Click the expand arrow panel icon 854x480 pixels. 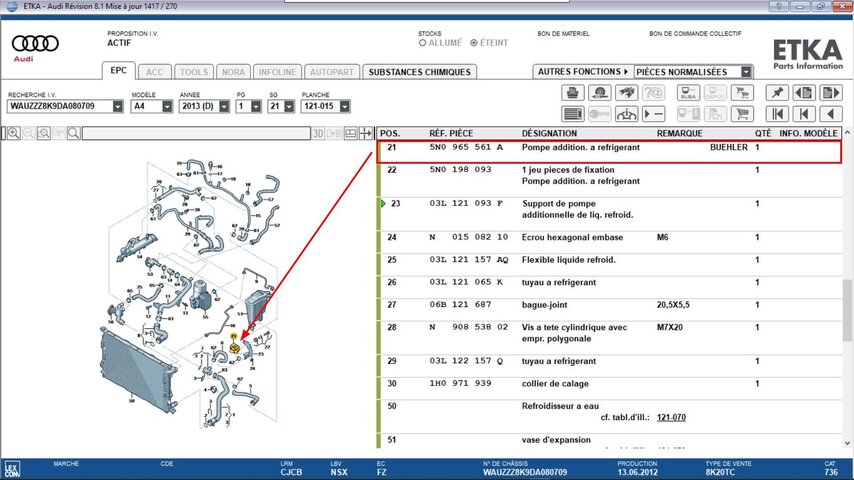click(365, 133)
